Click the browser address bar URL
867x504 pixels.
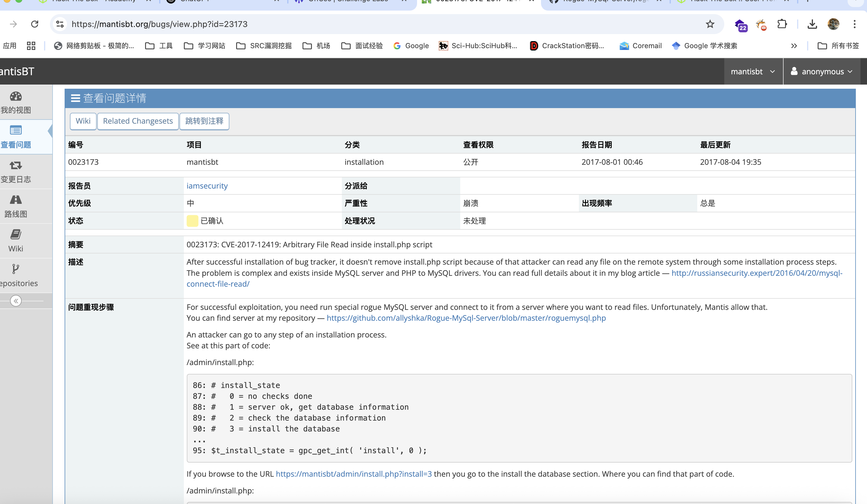pos(159,24)
